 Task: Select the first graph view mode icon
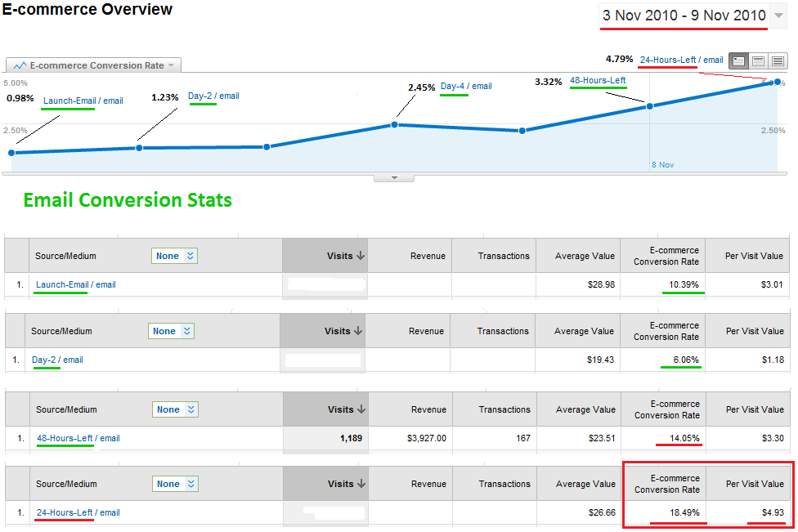(x=739, y=61)
